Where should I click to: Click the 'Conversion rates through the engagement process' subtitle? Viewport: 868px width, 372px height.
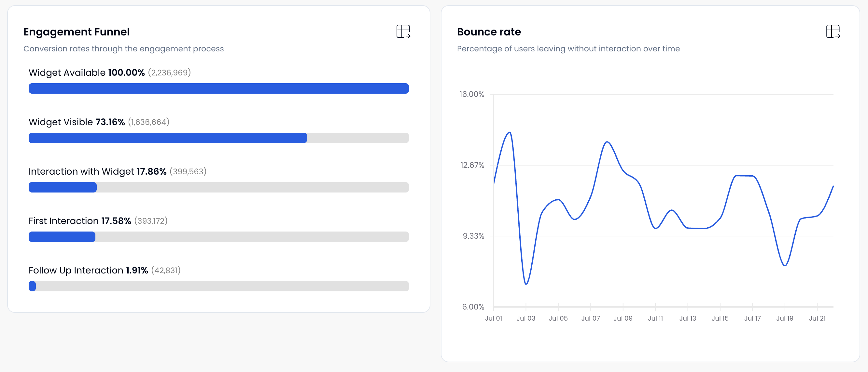[124, 49]
